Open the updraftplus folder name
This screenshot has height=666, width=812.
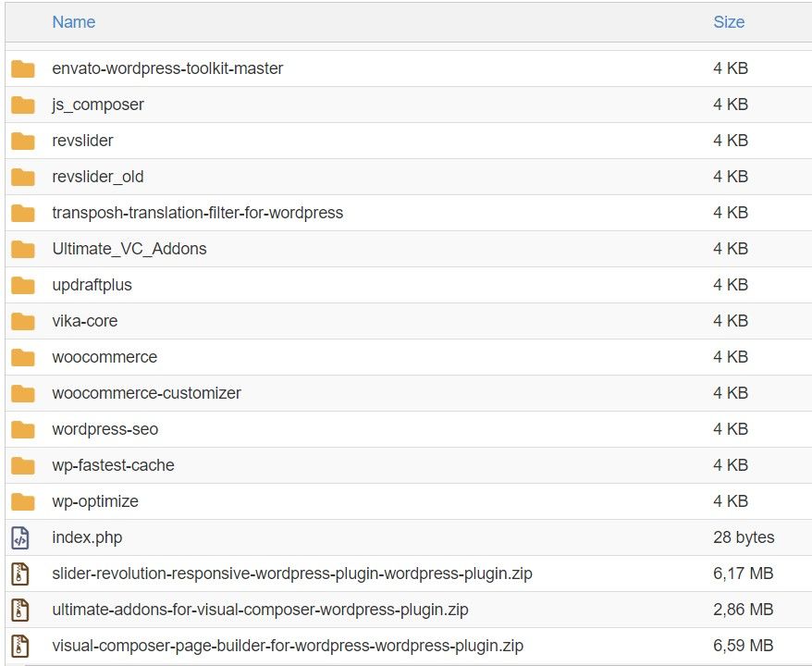(x=92, y=285)
